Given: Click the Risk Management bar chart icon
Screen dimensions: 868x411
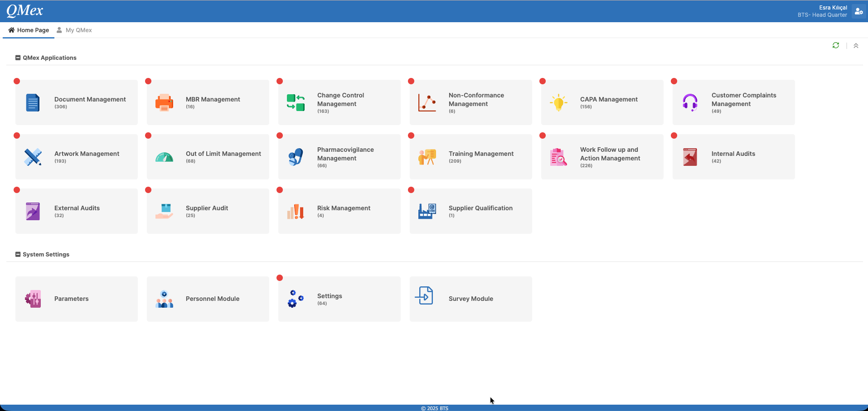Looking at the screenshot, I should point(296,211).
